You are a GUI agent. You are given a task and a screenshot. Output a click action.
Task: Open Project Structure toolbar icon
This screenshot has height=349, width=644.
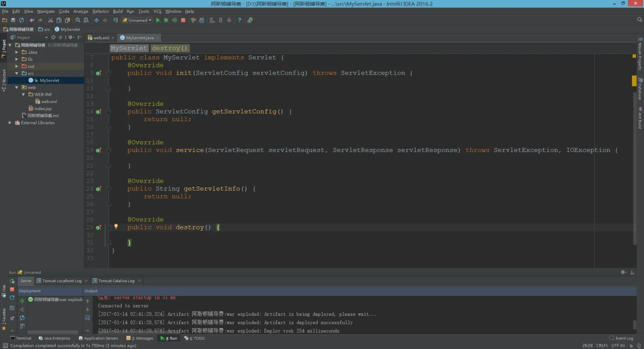202,20
